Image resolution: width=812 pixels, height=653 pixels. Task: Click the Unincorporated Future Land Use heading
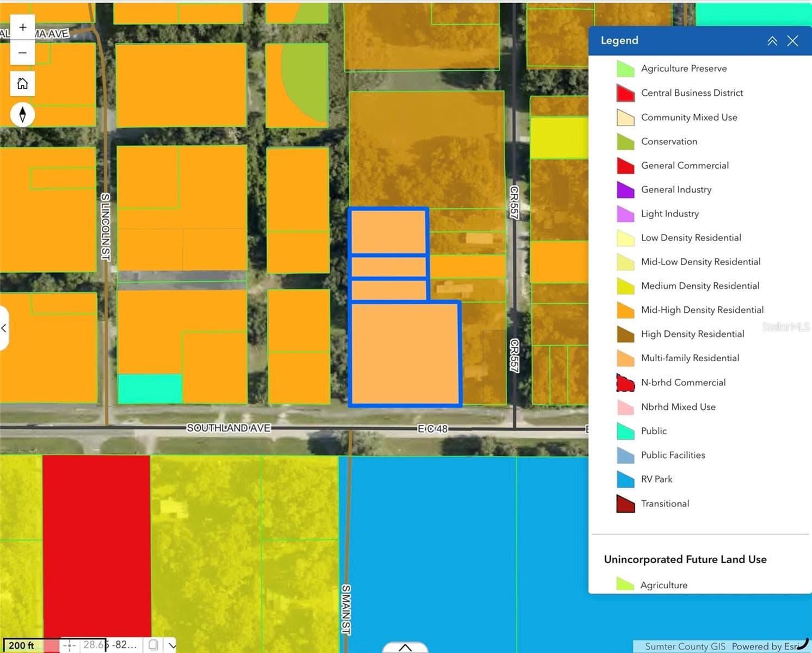(x=685, y=559)
